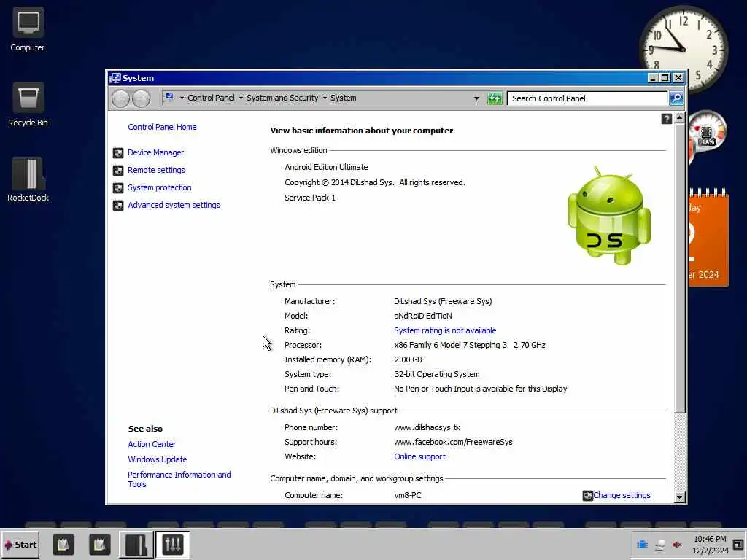Click 'www.dilshadsys.tk' text
Viewport: 747px width, 560px height.
point(427,427)
